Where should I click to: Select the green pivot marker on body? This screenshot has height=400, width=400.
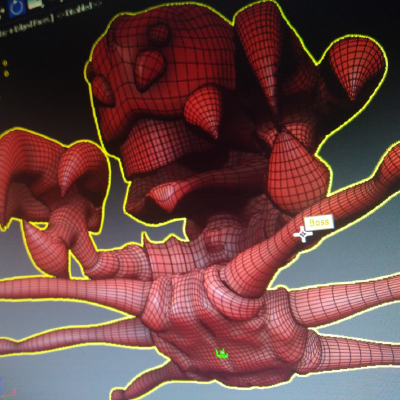click(x=221, y=354)
